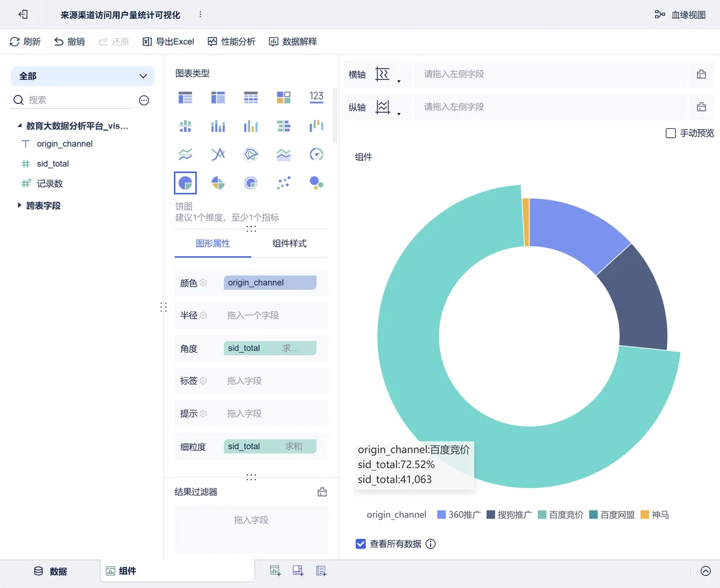Image resolution: width=720 pixels, height=588 pixels.
Task: Click the info icon beside 查看所有数据
Action: coord(431,544)
